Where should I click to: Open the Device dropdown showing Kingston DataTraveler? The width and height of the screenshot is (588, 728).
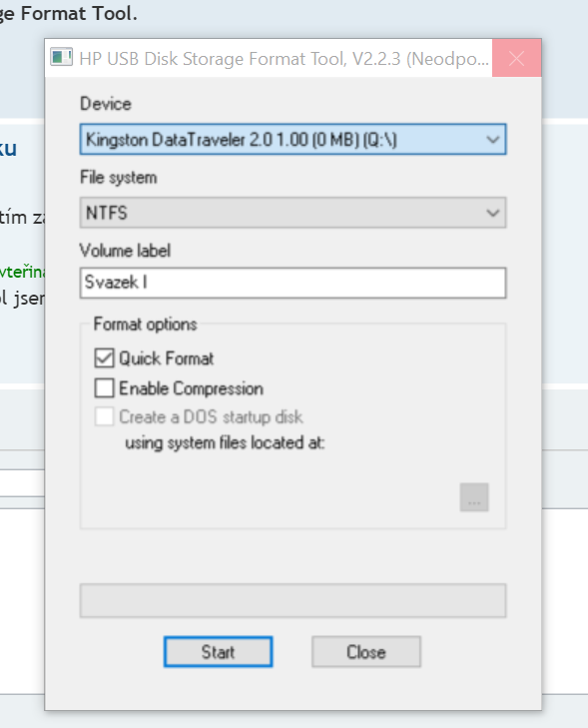click(x=293, y=139)
